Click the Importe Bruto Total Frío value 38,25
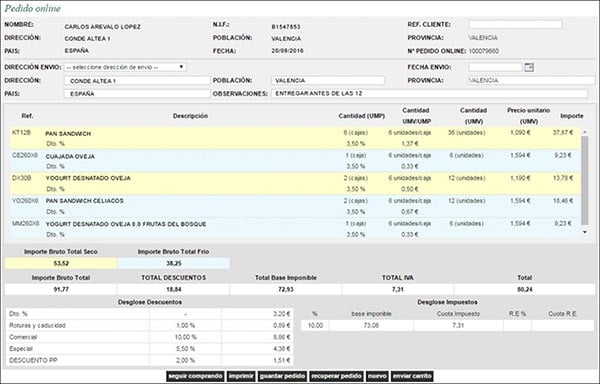The image size is (600, 384). coord(174,264)
